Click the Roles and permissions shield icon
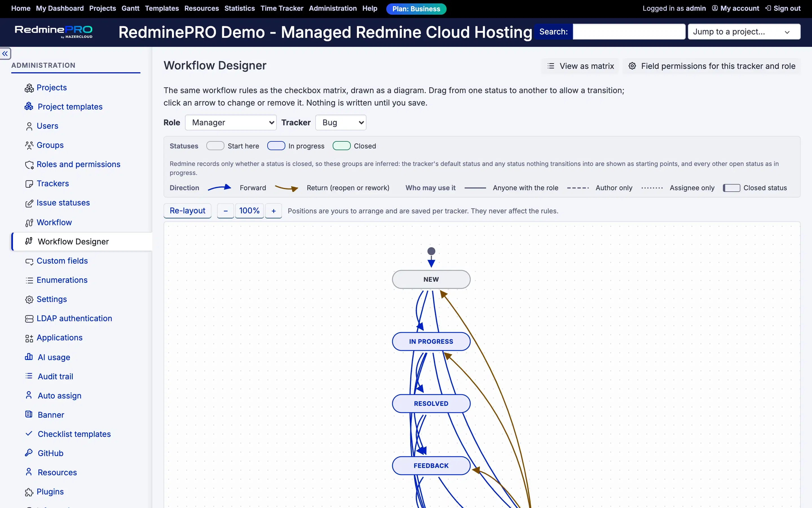Screen dimensions: 812x508 pos(29,165)
